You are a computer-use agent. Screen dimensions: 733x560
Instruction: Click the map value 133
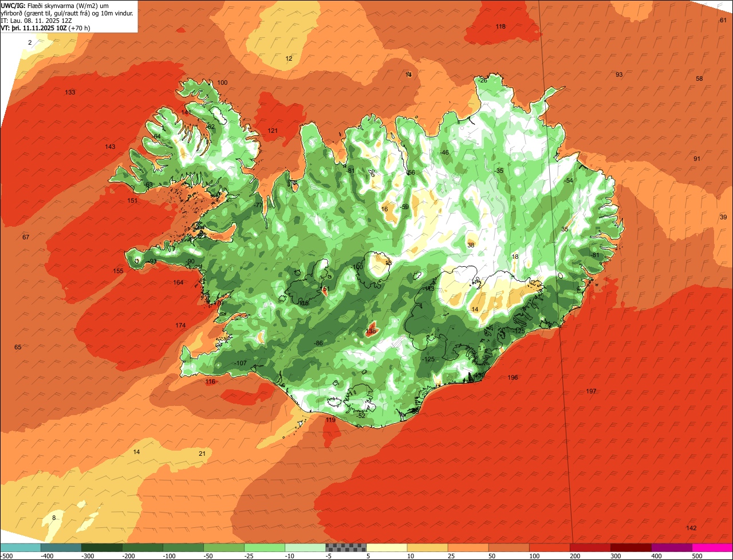click(70, 92)
